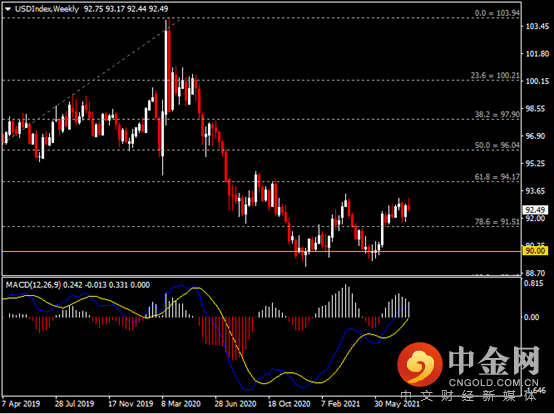Select the 23.6 = 100.21 Fibonacci level
The height and width of the screenshot is (414, 554).
click(x=495, y=76)
